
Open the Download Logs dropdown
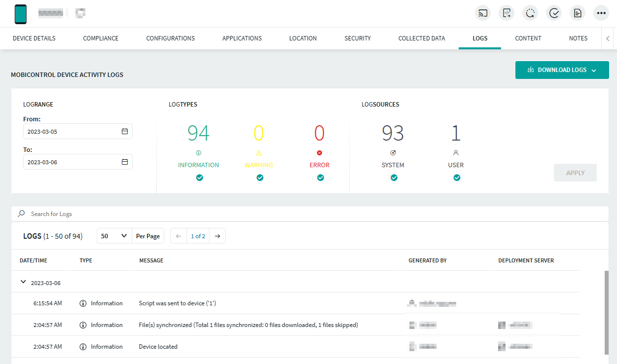pyautogui.click(x=562, y=70)
